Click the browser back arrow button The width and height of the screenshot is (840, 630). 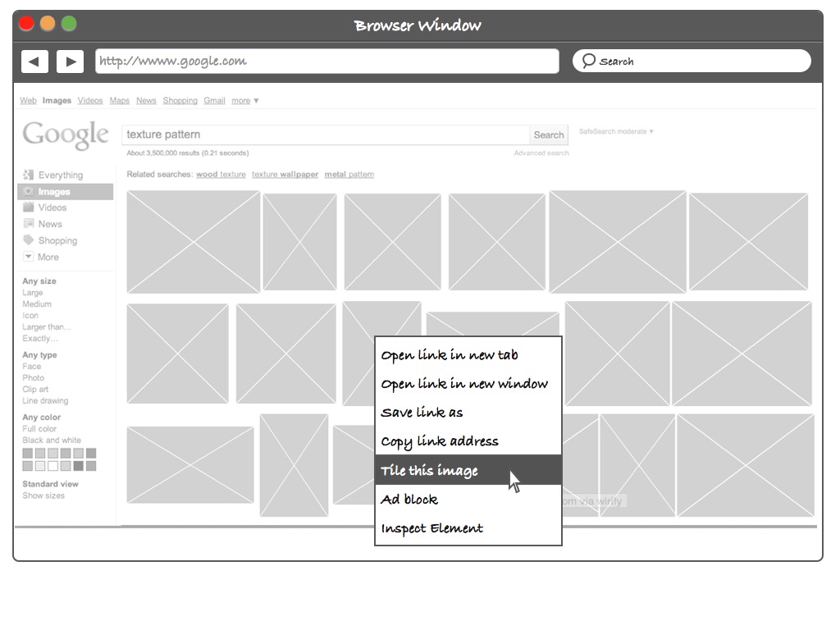click(34, 62)
